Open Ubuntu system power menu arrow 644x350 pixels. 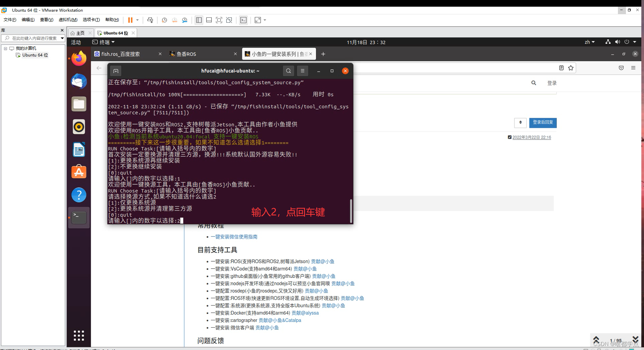click(635, 42)
